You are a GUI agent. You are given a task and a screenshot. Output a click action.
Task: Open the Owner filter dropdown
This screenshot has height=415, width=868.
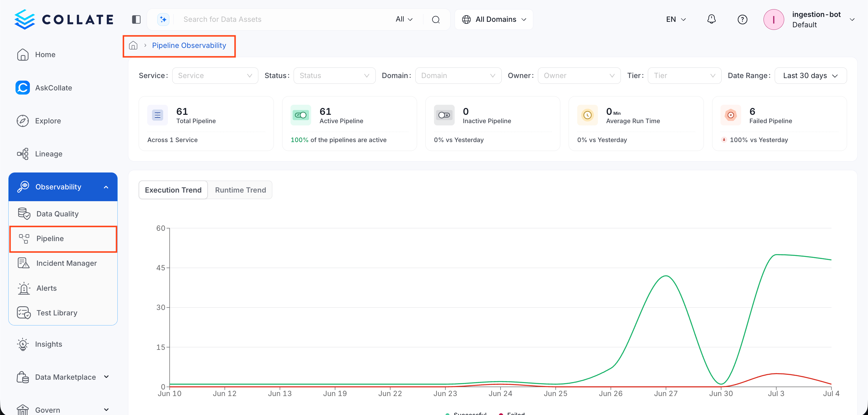(579, 75)
